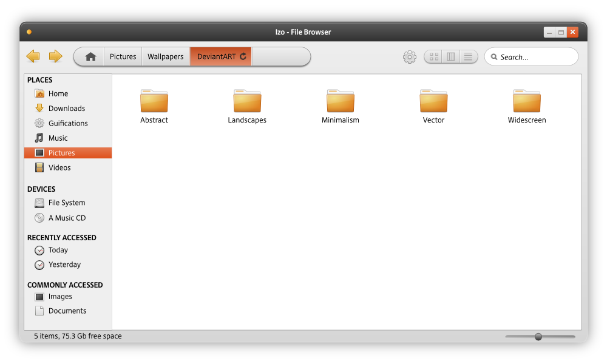Select File System under Devices
607x364 pixels.
point(66,203)
